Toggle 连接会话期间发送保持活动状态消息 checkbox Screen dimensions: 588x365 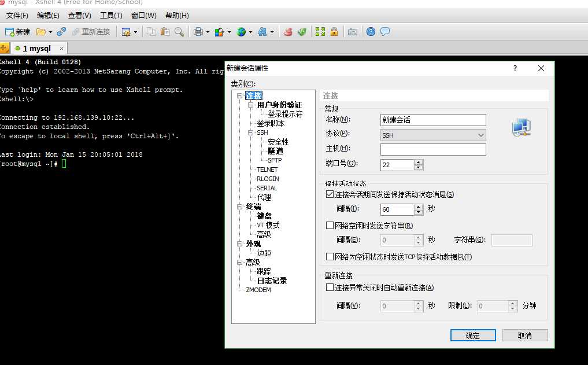coord(330,194)
